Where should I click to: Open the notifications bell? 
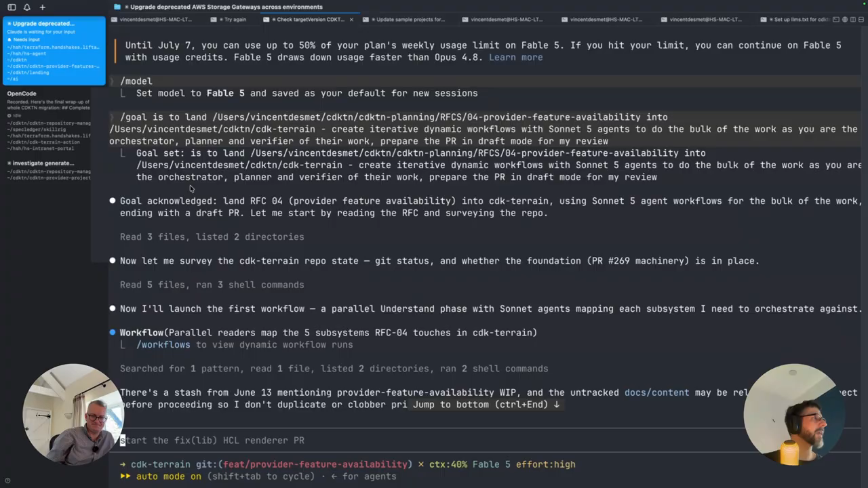coord(27,7)
